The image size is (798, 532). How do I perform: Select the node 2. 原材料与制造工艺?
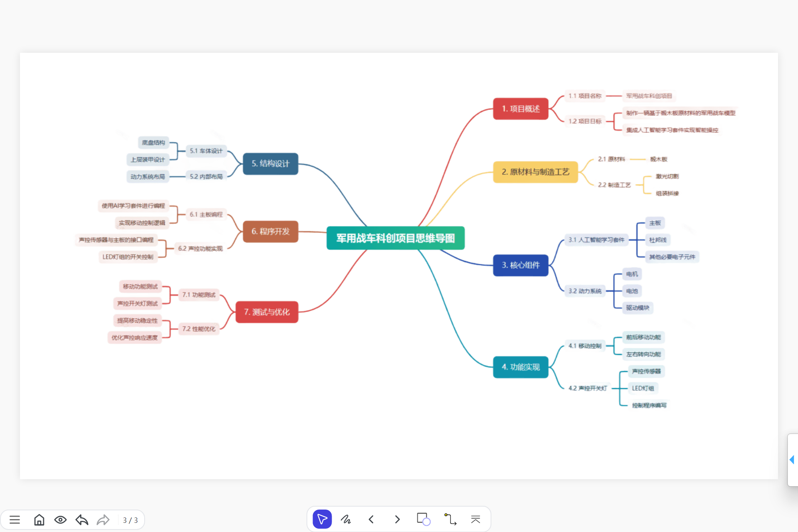click(535, 172)
